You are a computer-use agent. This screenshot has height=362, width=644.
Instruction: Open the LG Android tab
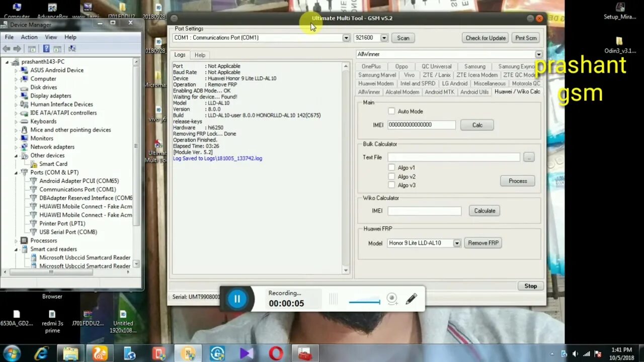point(455,83)
